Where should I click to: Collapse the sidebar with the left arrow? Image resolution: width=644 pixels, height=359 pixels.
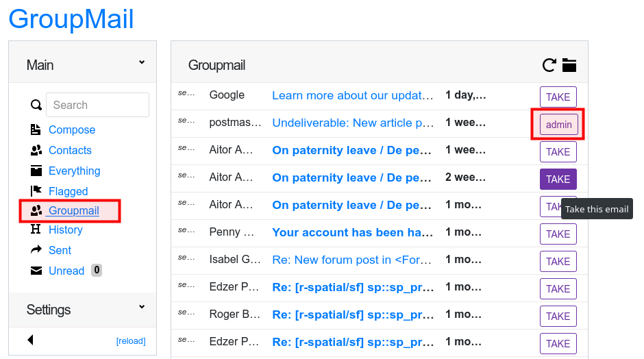[x=30, y=340]
